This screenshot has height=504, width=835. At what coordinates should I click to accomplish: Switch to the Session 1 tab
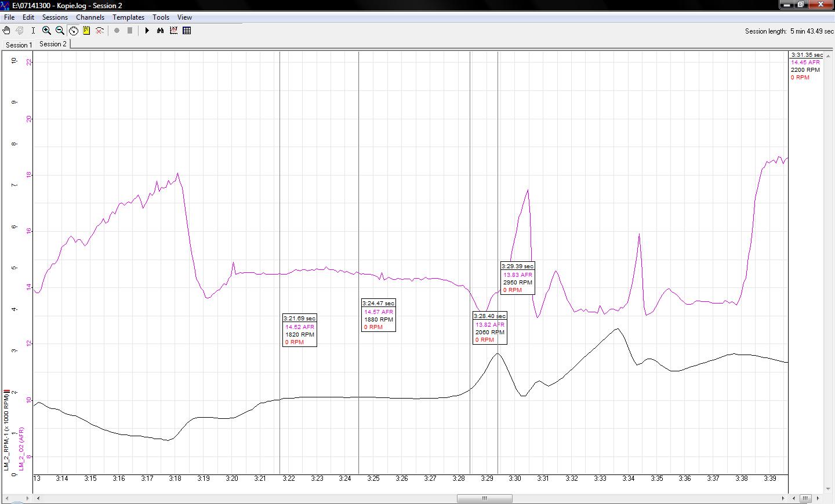click(x=19, y=45)
